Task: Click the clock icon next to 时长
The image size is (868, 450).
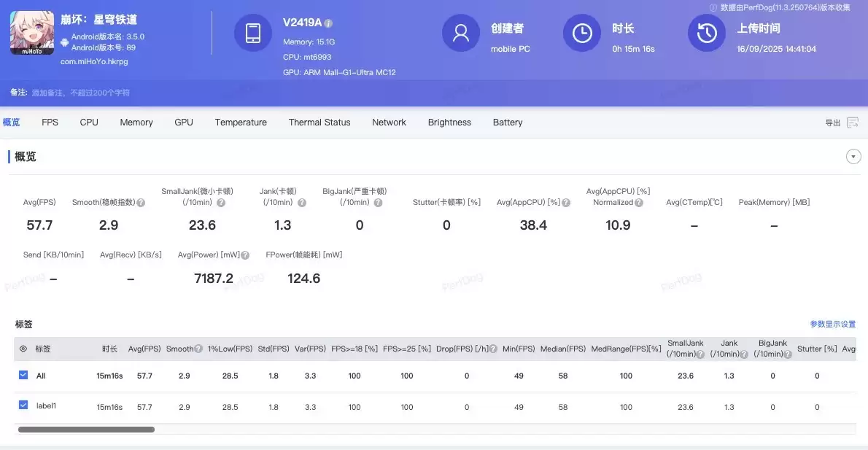Action: pos(581,32)
